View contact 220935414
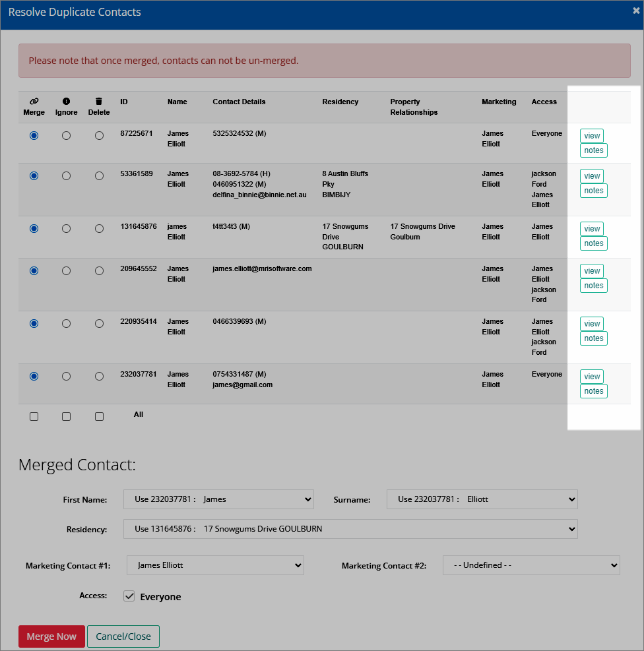 click(x=592, y=324)
